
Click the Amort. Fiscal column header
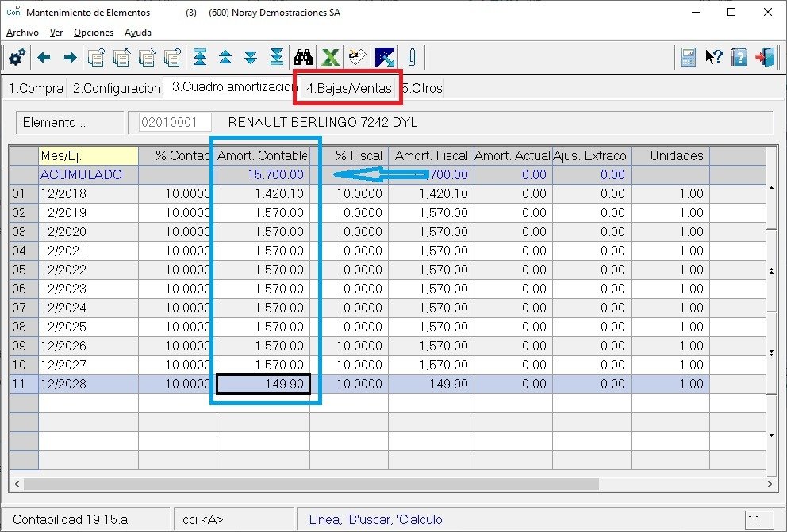(x=431, y=156)
